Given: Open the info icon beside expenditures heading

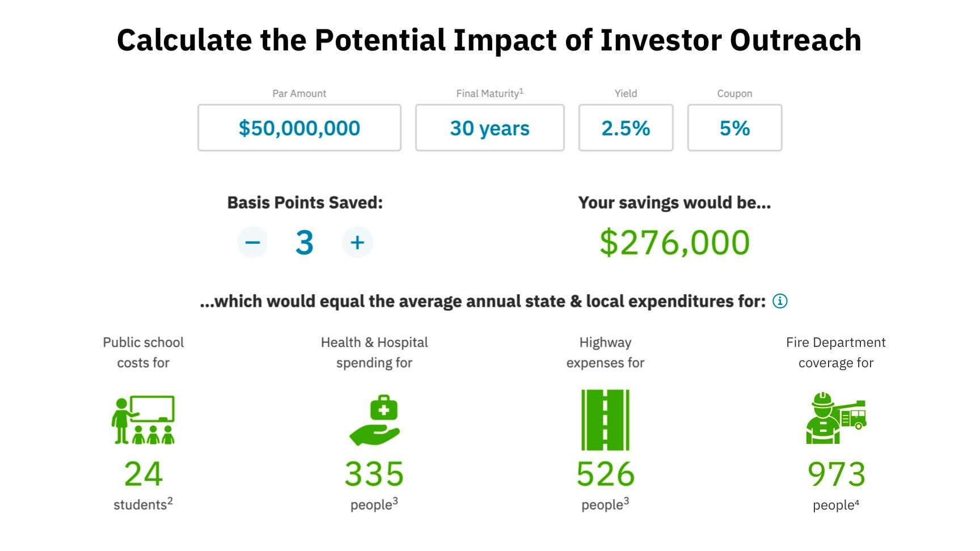Looking at the screenshot, I should 780,301.
